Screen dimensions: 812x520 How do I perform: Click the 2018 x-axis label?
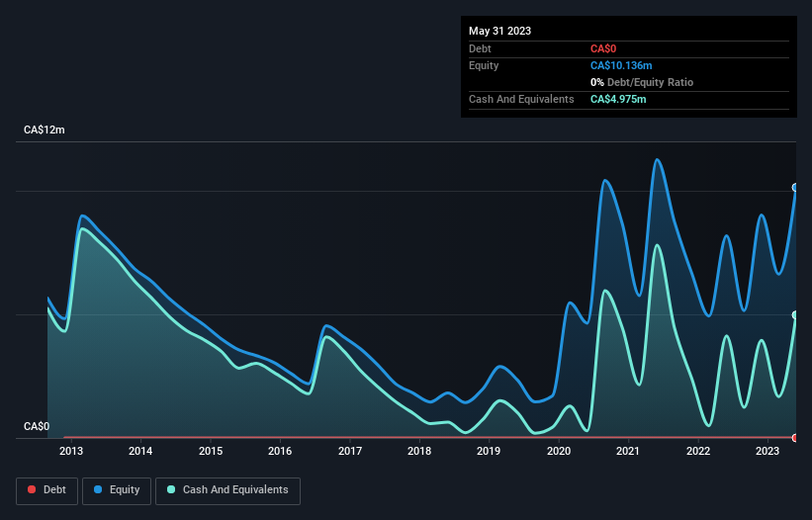click(419, 451)
